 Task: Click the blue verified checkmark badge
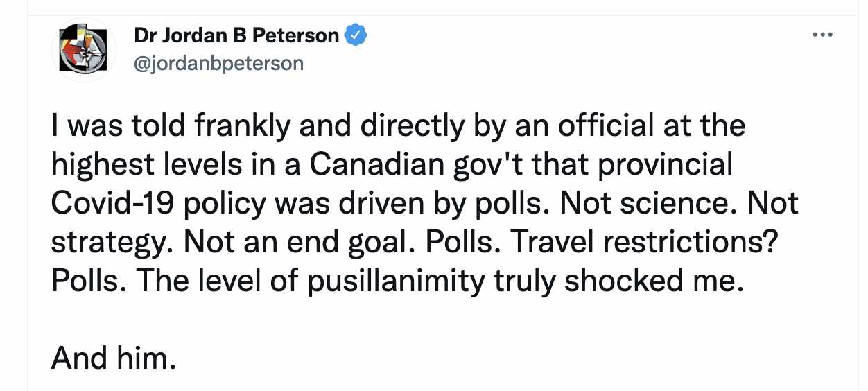click(x=356, y=36)
